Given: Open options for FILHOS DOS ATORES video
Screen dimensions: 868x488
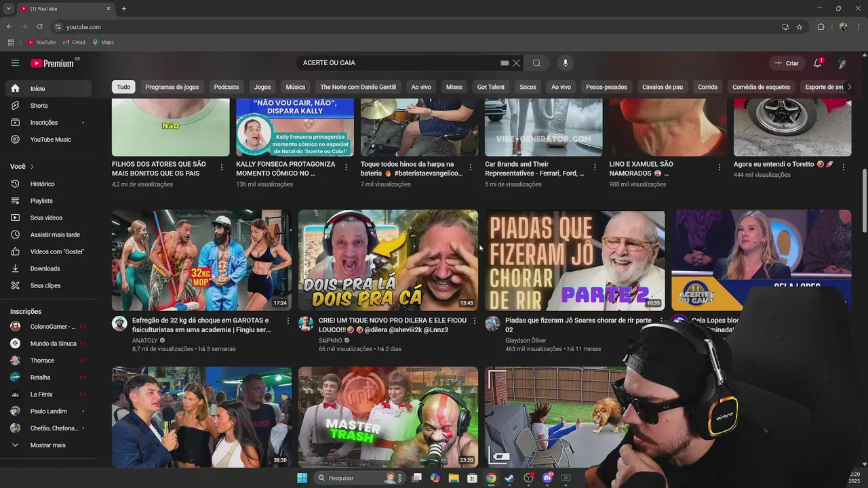Looking at the screenshot, I should point(222,167).
